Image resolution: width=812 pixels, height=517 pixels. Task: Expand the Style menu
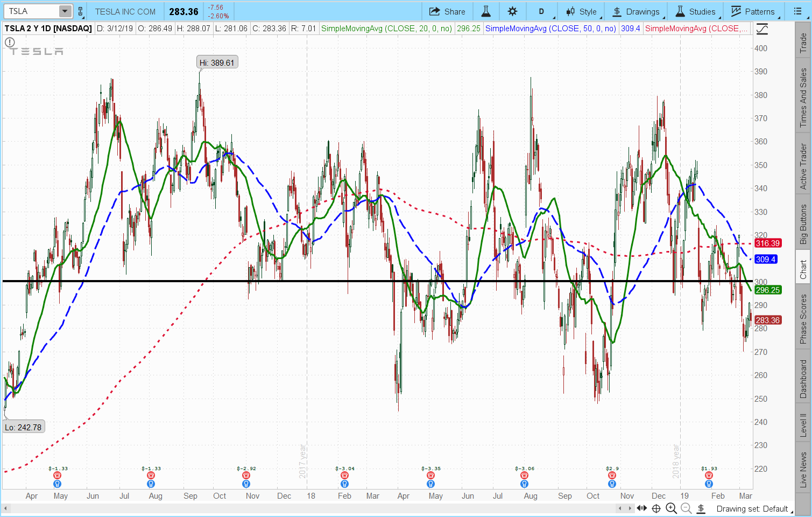[581, 11]
